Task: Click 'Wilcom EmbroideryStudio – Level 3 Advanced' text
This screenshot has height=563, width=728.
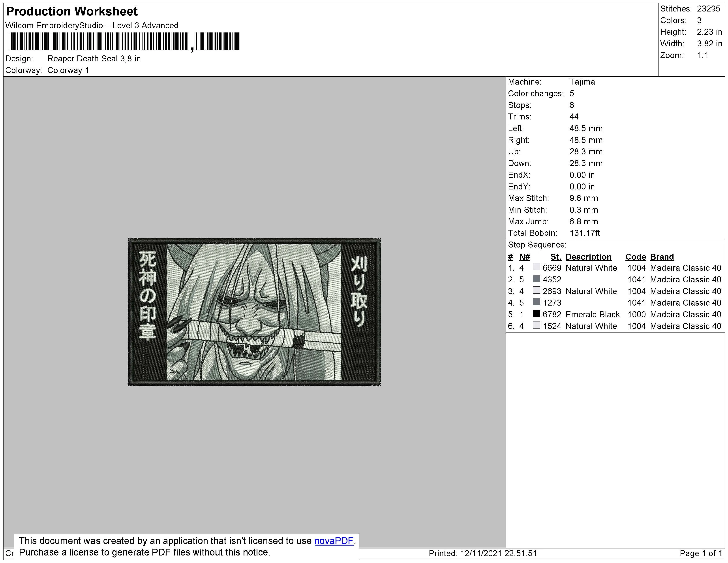Action: point(92,25)
